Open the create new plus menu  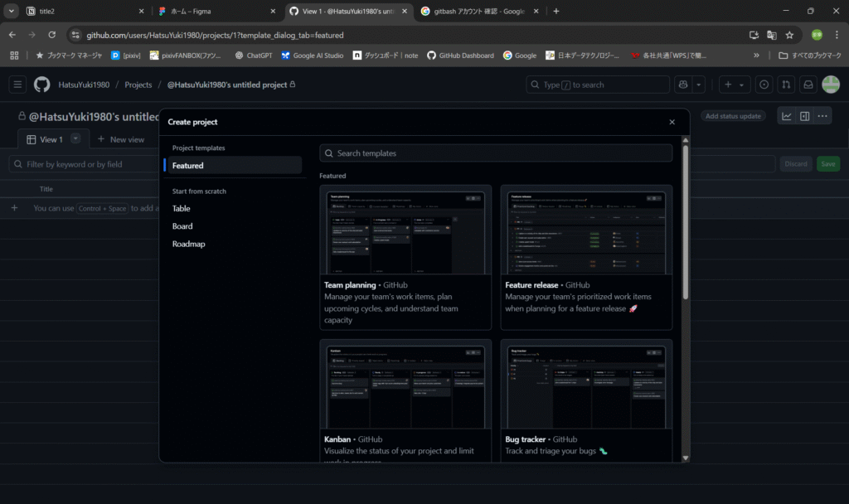pyautogui.click(x=735, y=85)
